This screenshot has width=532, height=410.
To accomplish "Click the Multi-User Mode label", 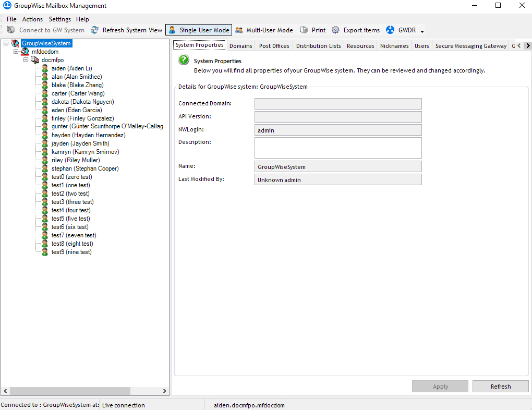I will (270, 30).
